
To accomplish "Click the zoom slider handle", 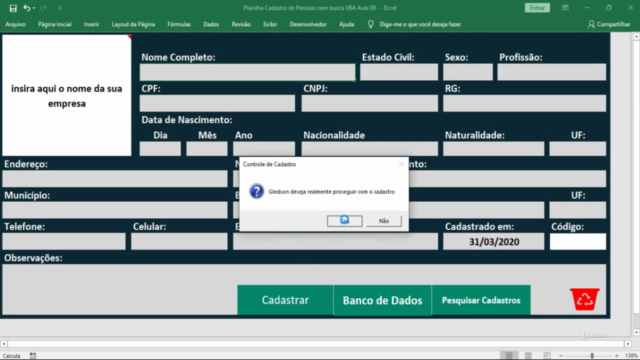I will tap(592, 356).
